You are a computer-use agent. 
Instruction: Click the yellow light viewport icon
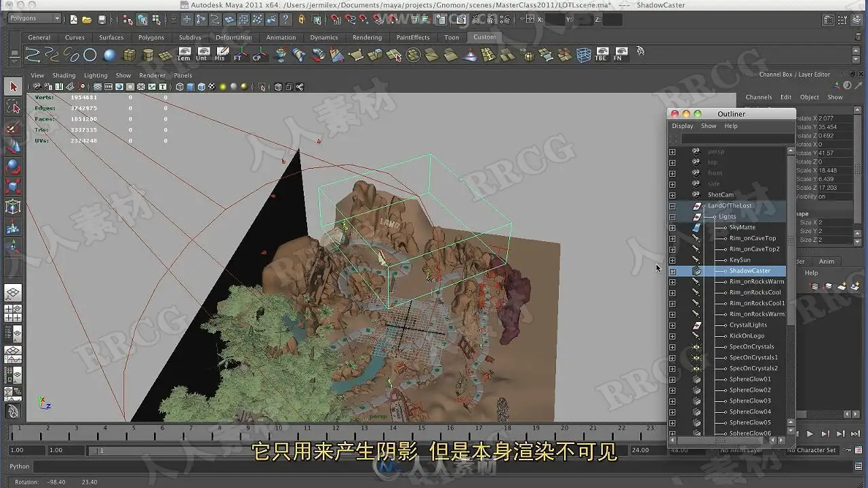pyautogui.click(x=222, y=87)
